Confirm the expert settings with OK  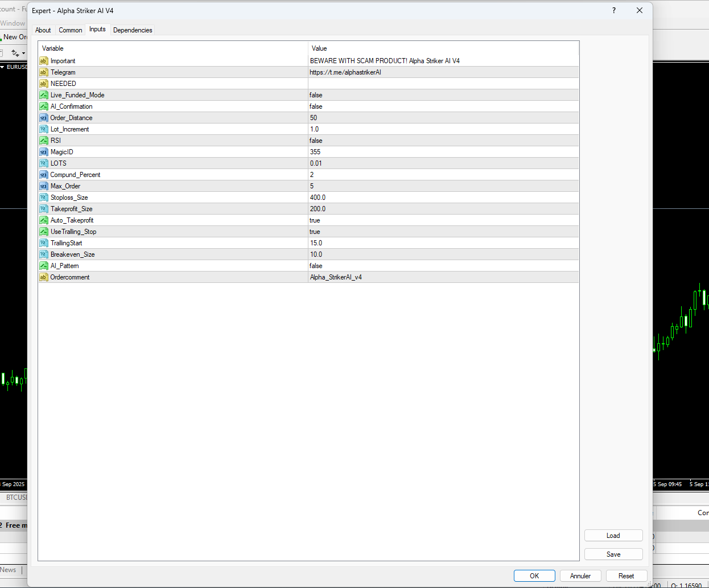534,576
